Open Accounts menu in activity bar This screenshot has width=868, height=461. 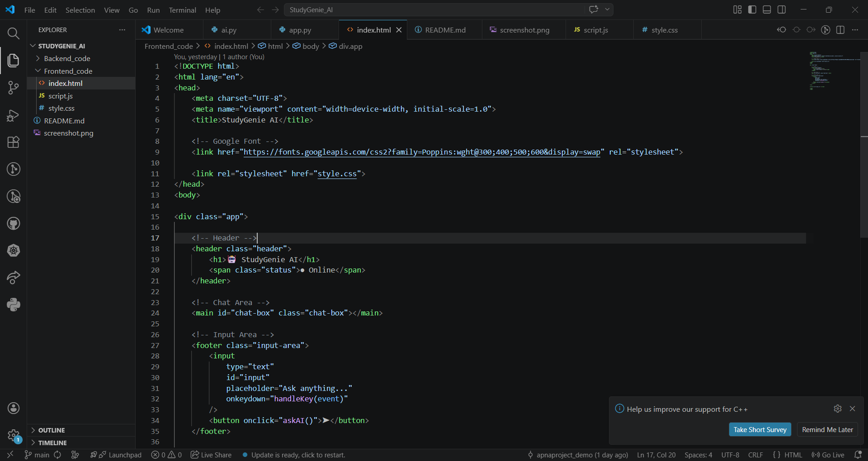point(13,408)
